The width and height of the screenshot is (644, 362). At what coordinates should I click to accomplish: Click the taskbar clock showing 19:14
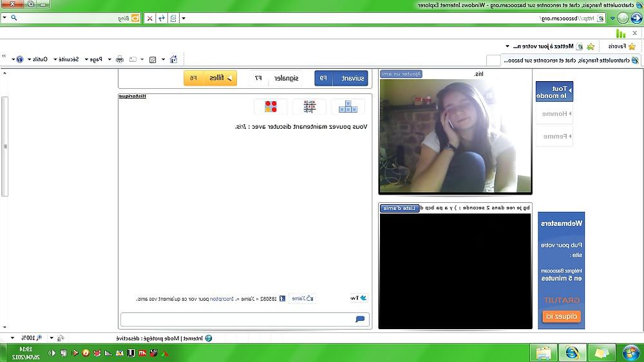(26, 353)
